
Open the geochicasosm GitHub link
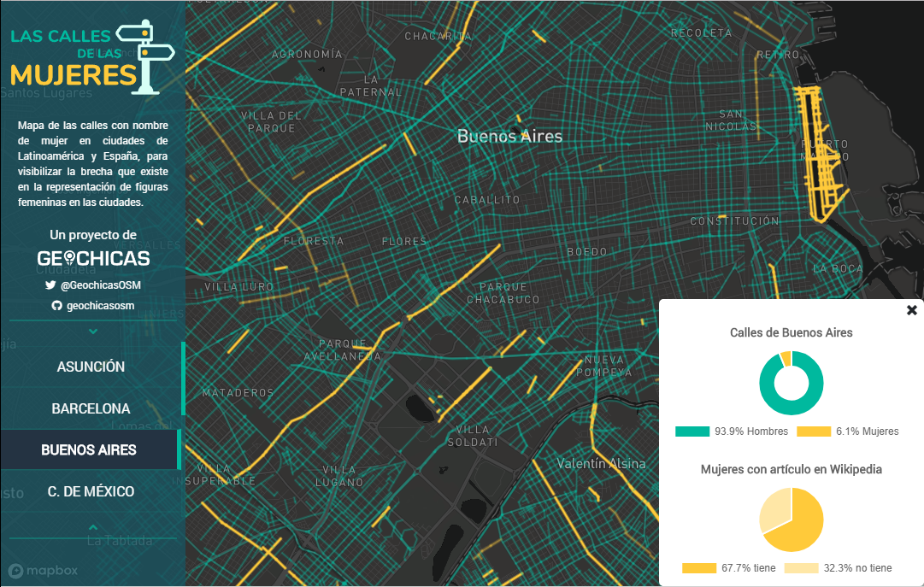coord(100,306)
